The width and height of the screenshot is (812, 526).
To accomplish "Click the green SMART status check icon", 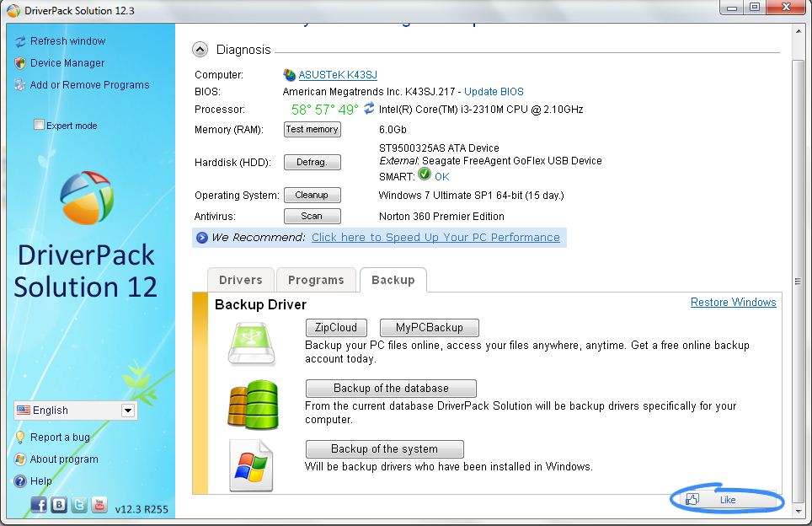I will (425, 174).
